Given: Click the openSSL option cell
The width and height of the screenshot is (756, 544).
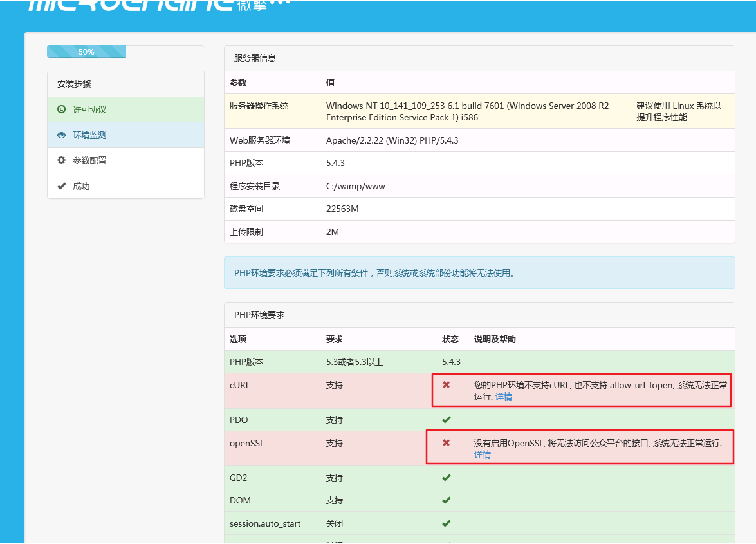Looking at the screenshot, I should pos(247,443).
